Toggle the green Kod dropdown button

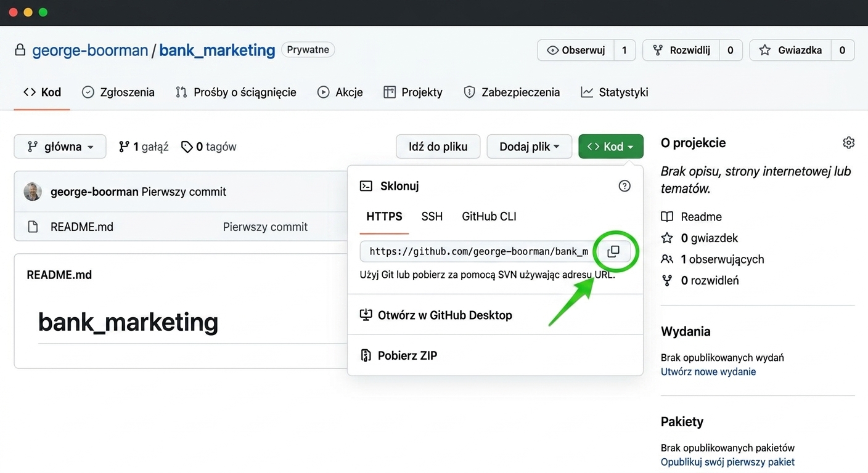611,147
